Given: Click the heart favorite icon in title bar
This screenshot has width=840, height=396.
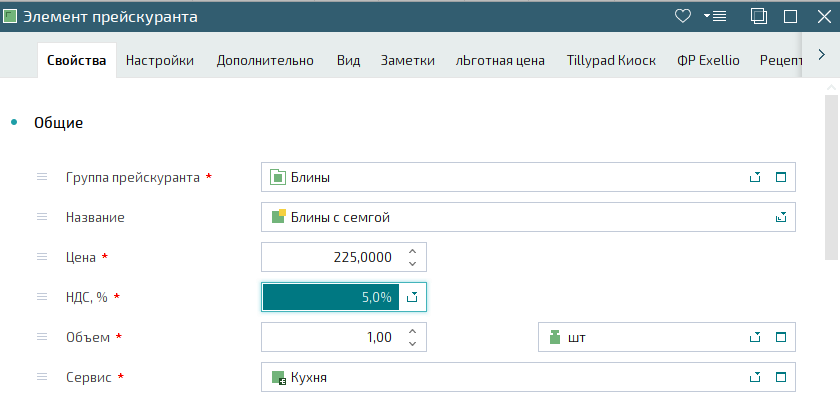Looking at the screenshot, I should 682,17.
